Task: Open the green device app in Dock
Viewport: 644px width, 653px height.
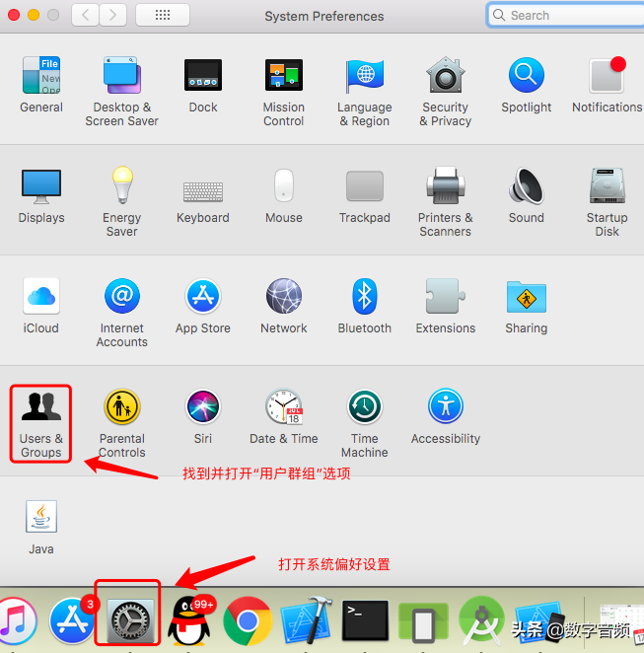Action: pyautogui.click(x=423, y=621)
